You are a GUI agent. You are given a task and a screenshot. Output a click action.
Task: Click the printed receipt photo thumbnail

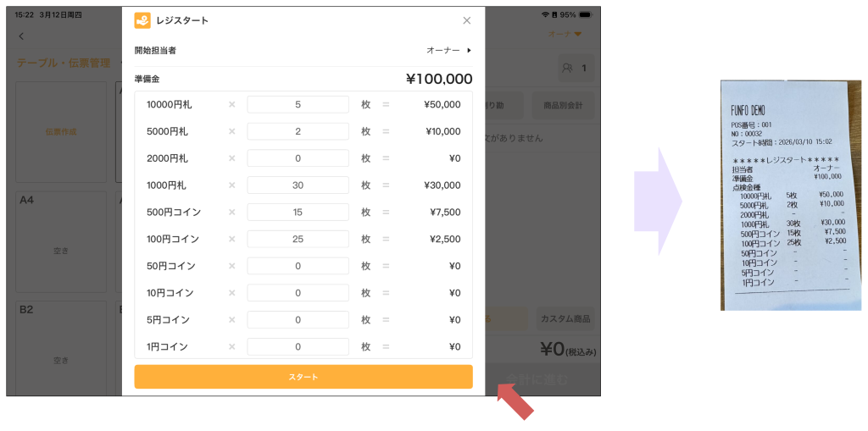790,195
